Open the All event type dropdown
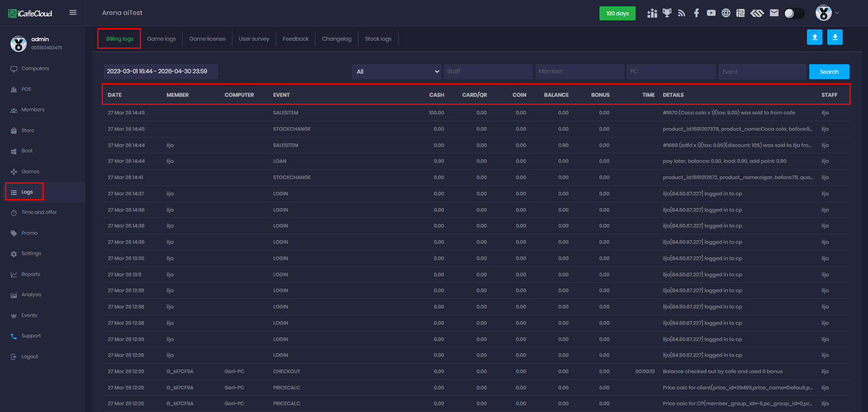Image resolution: width=868 pixels, height=412 pixels. (x=396, y=71)
